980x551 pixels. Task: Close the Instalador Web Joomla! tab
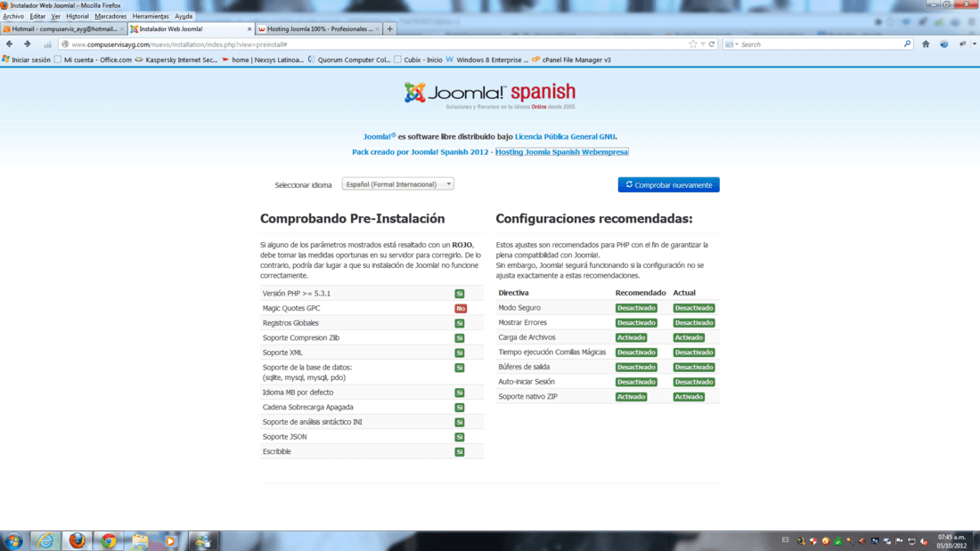point(249,28)
